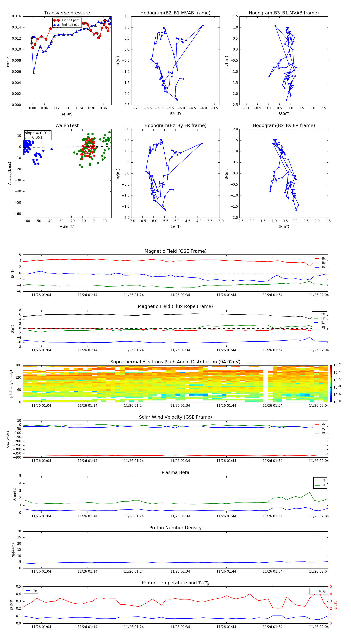351x644 pixels.
Task: Click the "B3(nT)" x-axis label
Action: tap(284, 114)
